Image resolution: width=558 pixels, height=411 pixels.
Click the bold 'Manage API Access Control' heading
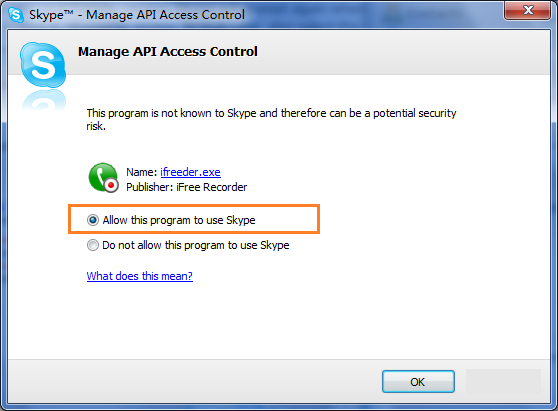168,52
